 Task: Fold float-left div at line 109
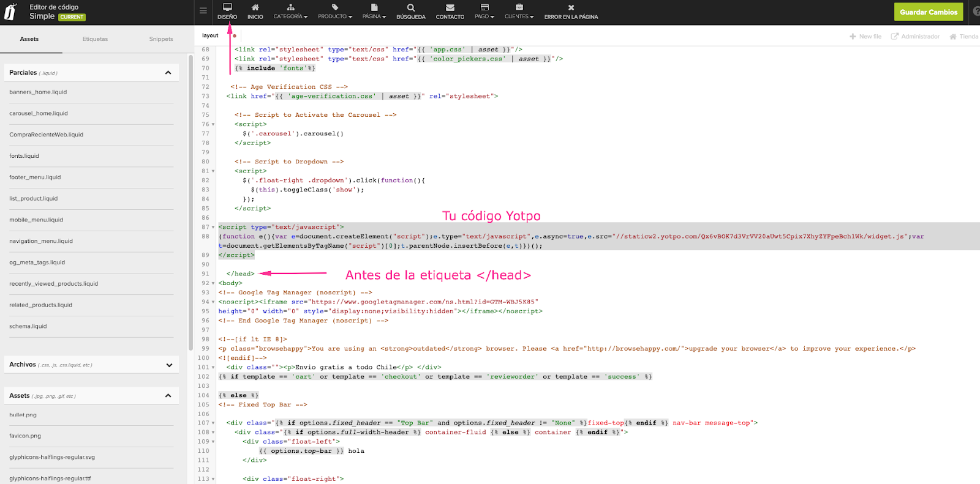[x=213, y=442]
